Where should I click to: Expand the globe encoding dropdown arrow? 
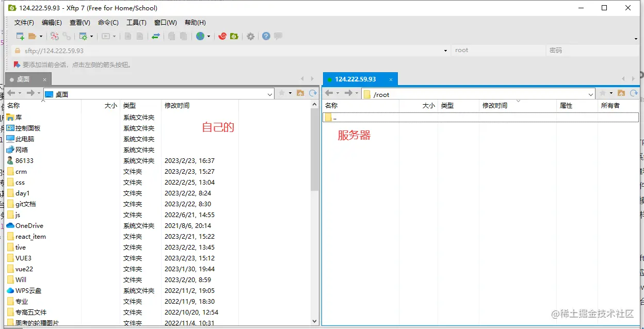208,37
